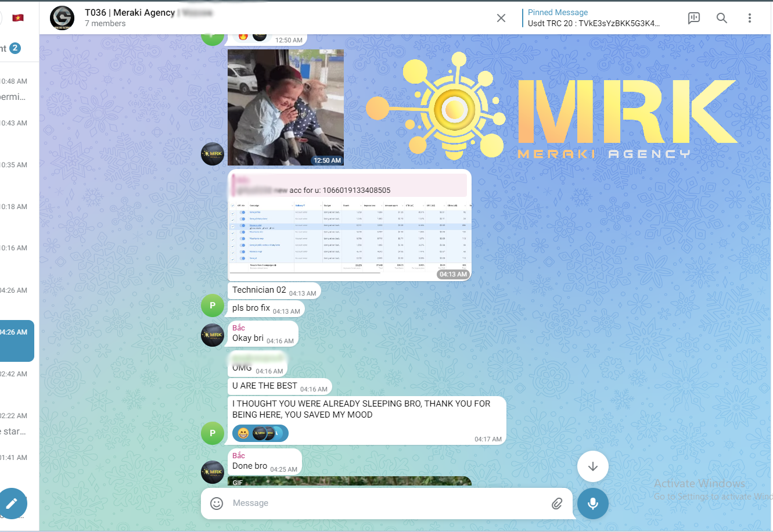The width and height of the screenshot is (773, 532).
Task: Open the search in this chat
Action: (x=722, y=18)
